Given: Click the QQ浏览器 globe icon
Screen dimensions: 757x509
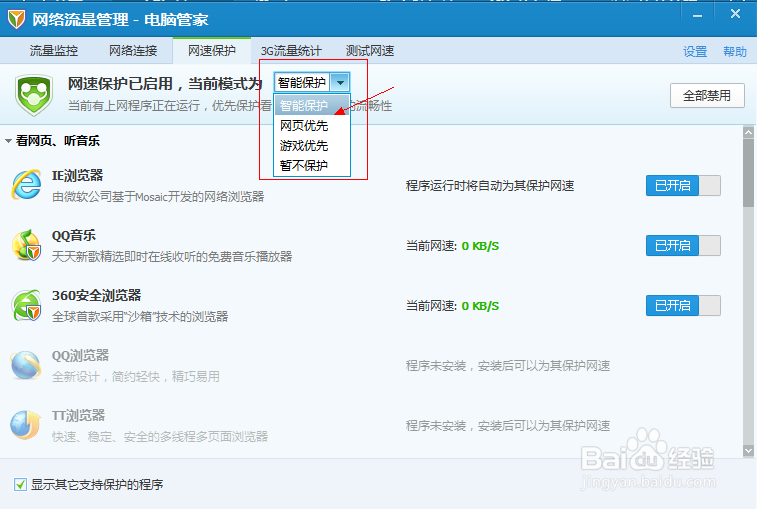Looking at the screenshot, I should pyautogui.click(x=26, y=365).
